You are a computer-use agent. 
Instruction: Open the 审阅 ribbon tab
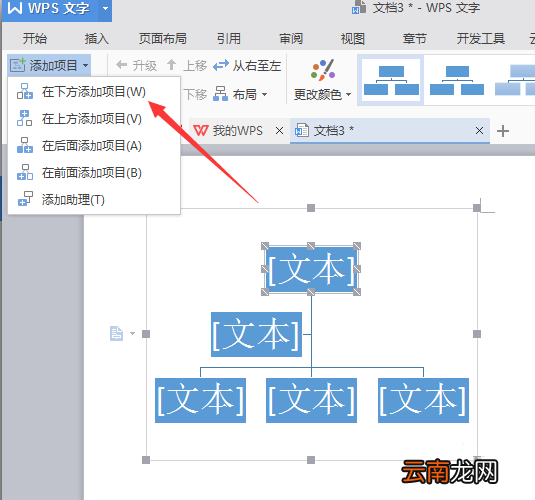[x=291, y=38]
